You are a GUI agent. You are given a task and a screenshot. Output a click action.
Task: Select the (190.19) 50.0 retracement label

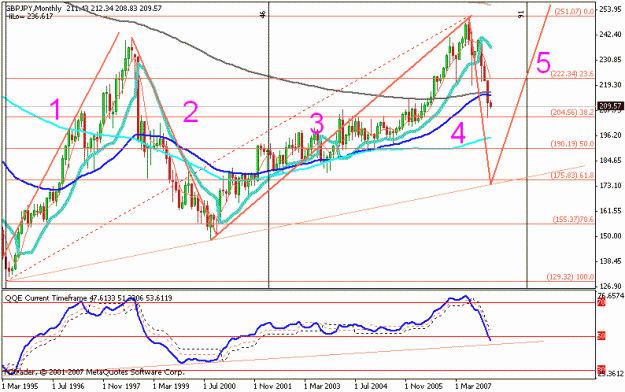pyautogui.click(x=572, y=144)
